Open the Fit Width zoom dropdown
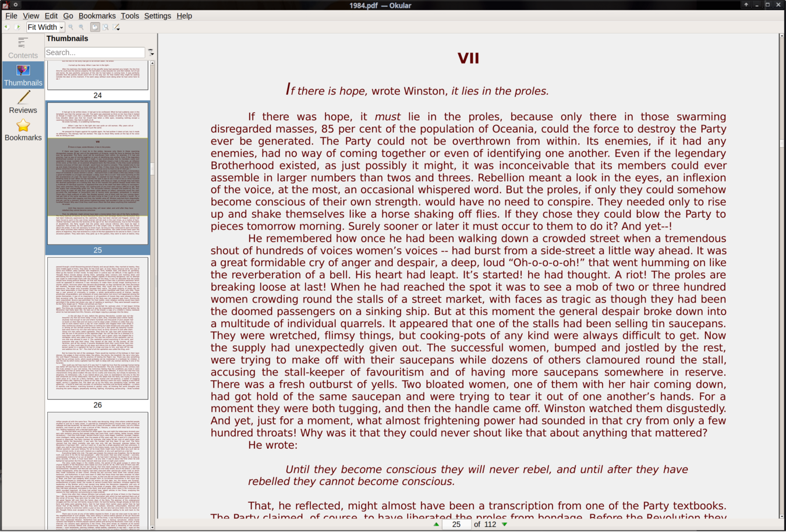Viewport: 786px width, 532px height. click(x=45, y=27)
